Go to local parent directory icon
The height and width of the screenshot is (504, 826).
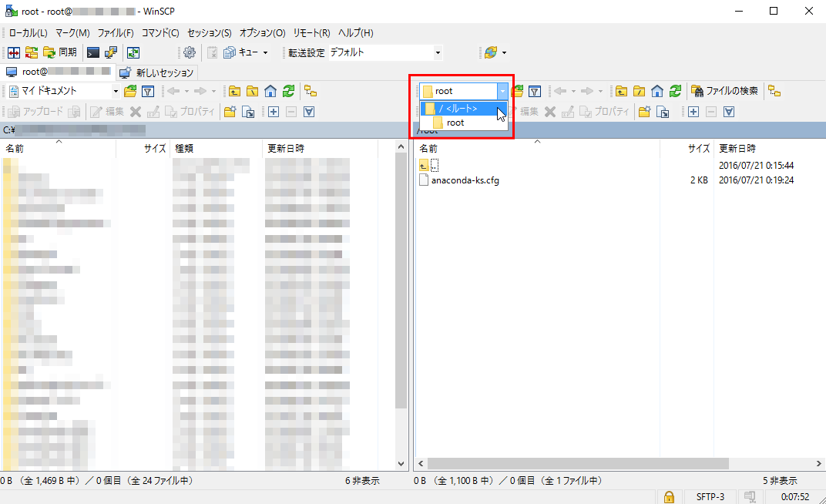click(234, 92)
